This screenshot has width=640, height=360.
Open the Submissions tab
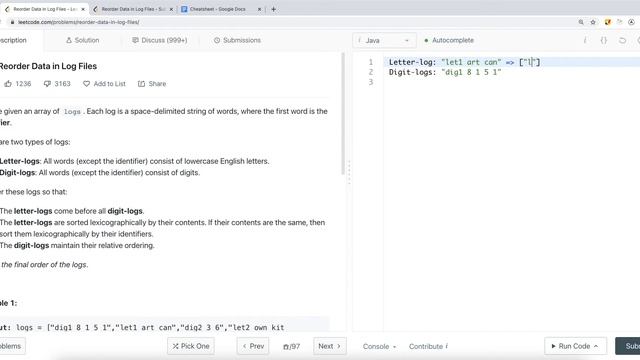click(237, 40)
